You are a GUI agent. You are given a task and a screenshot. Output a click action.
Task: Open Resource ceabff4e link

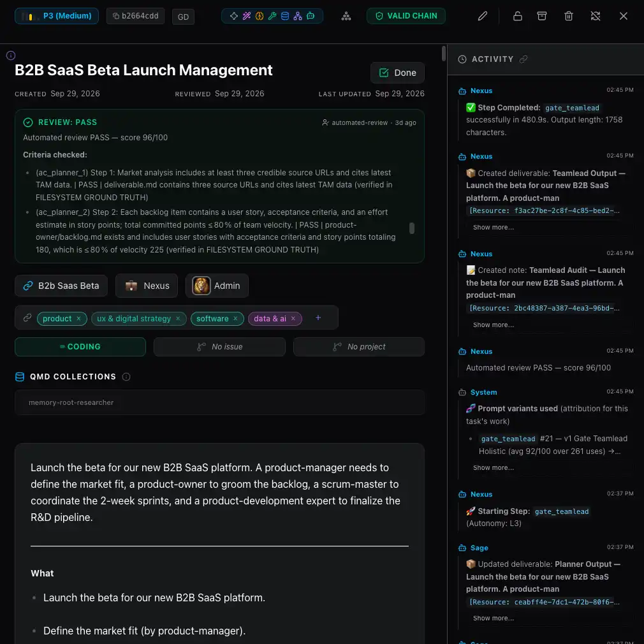[x=544, y=602]
